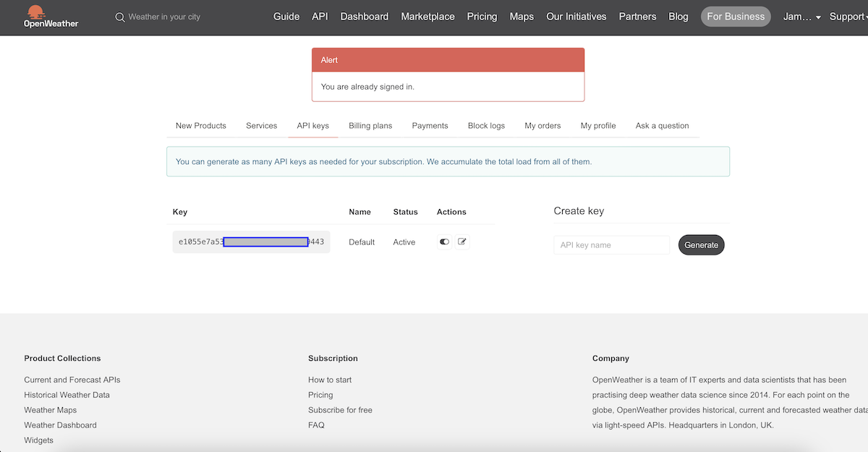Click the search magnifier icon
The width and height of the screenshot is (868, 452).
120,17
